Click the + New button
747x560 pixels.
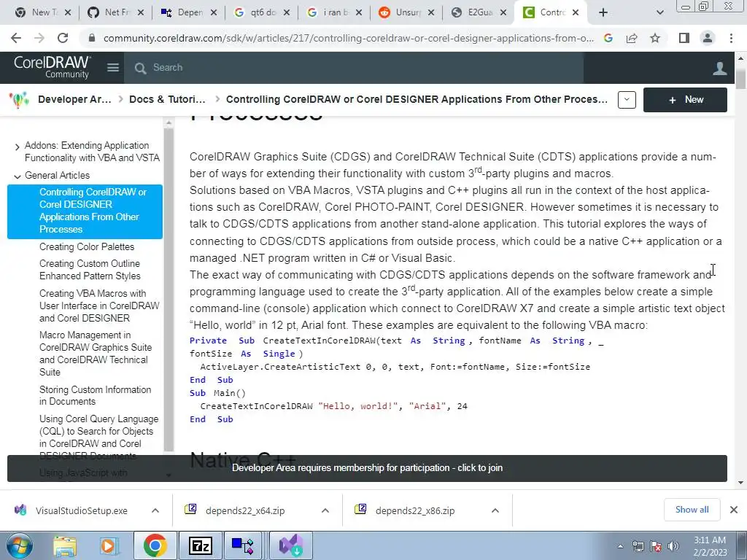[x=685, y=99]
